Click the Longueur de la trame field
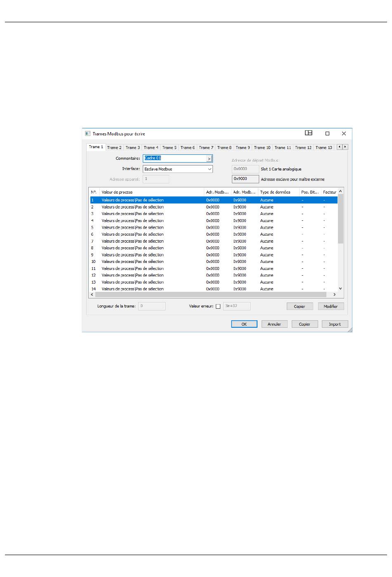The image size is (392, 577). point(152,306)
